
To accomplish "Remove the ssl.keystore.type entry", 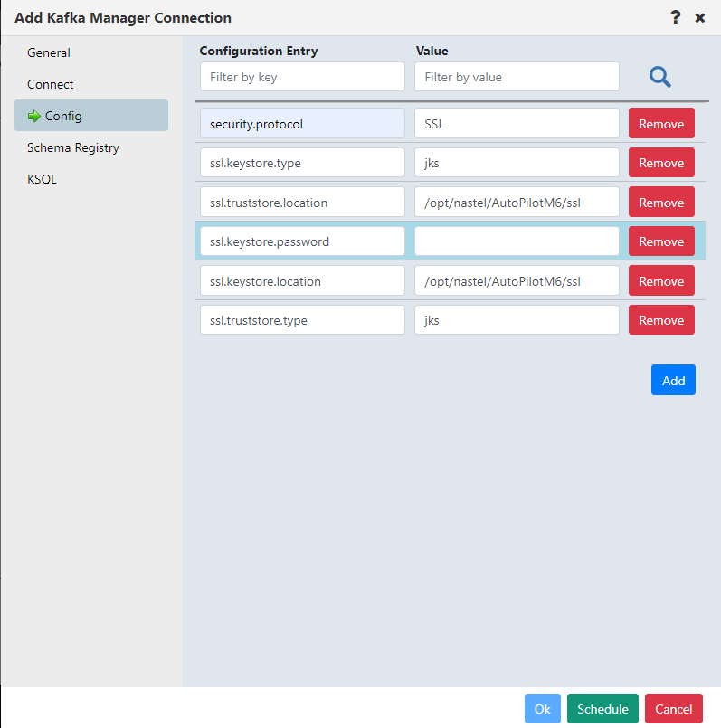I will 661,163.
